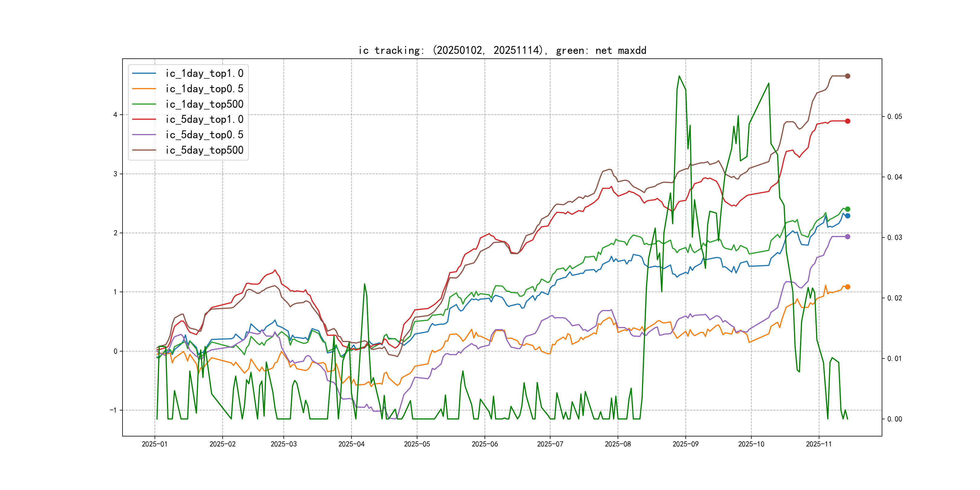This screenshot has height=490, width=980.
Task: Click the ic_5day_top500 legend entry
Action: coord(204,150)
